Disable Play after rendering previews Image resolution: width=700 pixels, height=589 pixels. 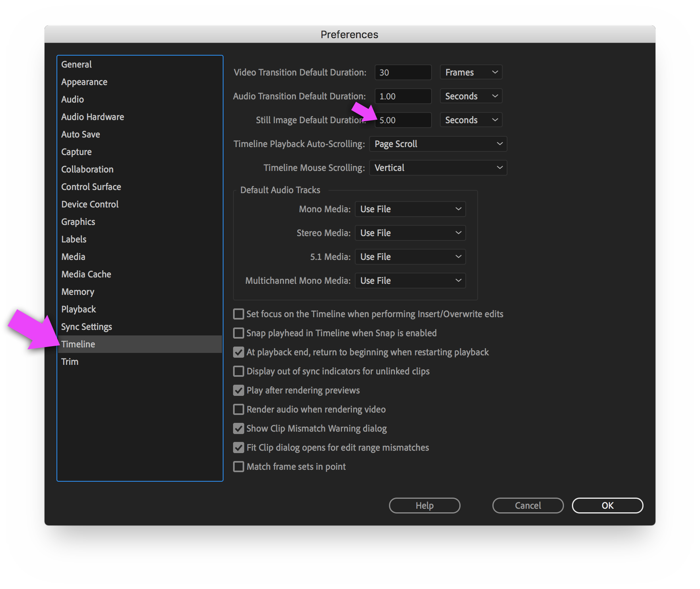[238, 390]
